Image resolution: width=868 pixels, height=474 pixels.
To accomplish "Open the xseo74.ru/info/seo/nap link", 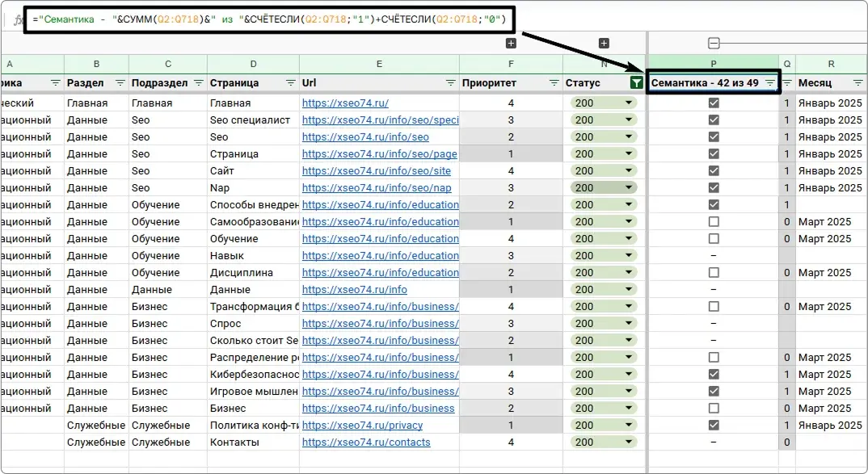I will pyautogui.click(x=377, y=187).
